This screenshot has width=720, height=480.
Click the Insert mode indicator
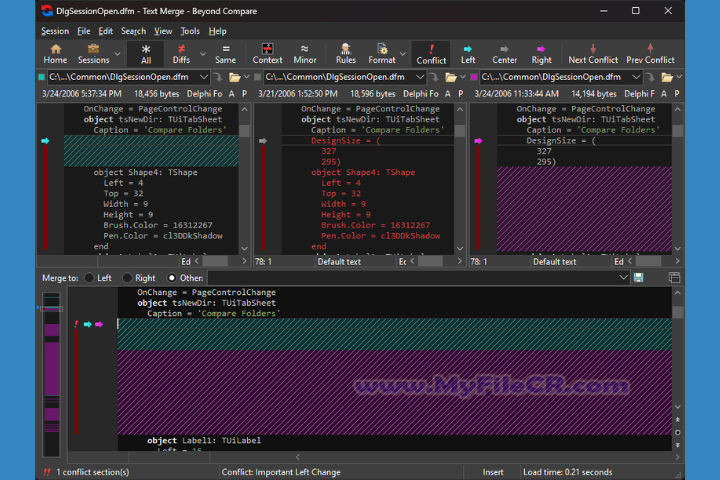pos(493,472)
